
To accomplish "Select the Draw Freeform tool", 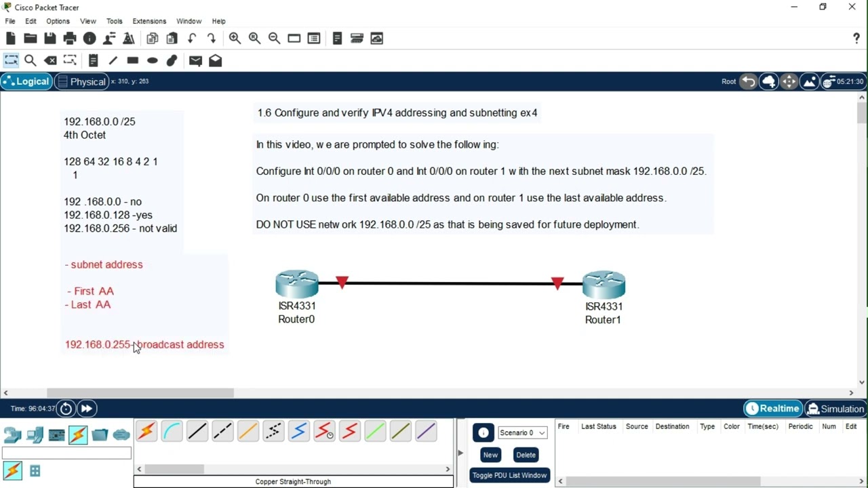I will (x=172, y=60).
